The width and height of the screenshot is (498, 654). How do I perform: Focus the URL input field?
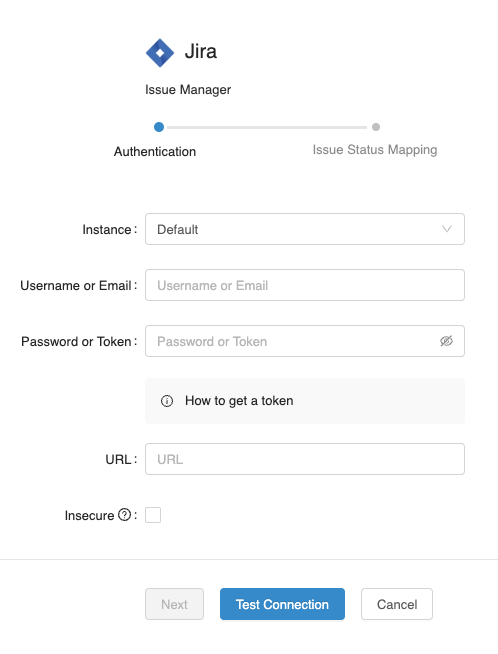point(305,459)
